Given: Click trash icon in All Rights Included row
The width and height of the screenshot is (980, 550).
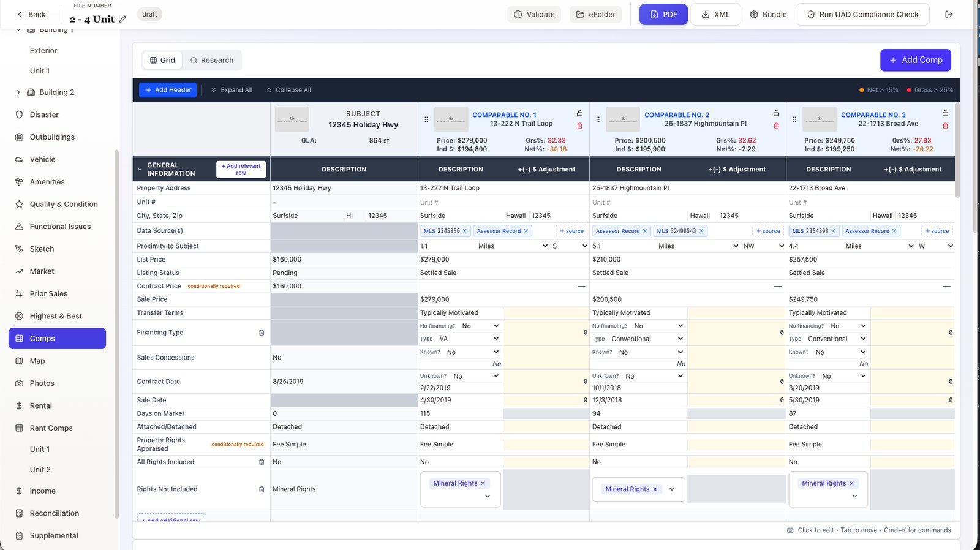Looking at the screenshot, I should pos(262,462).
